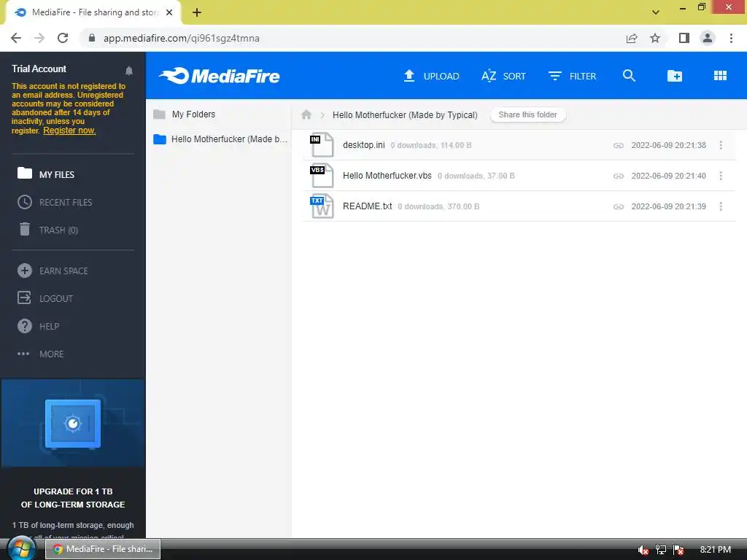
Task: Click UPGRADE FOR 1 TB heading
Action: point(73,497)
